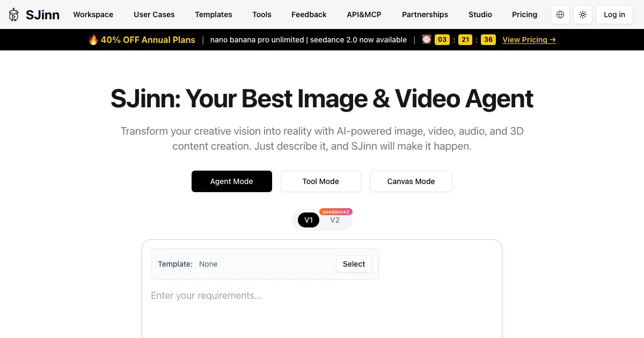This screenshot has height=338, width=644.
Task: Navigate to Pricing page
Action: click(x=525, y=14)
